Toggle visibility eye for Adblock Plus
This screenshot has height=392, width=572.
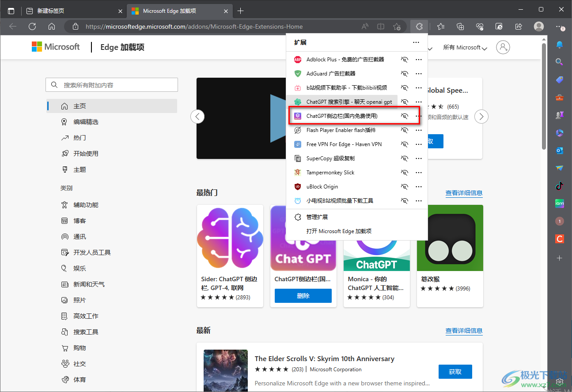pos(404,60)
